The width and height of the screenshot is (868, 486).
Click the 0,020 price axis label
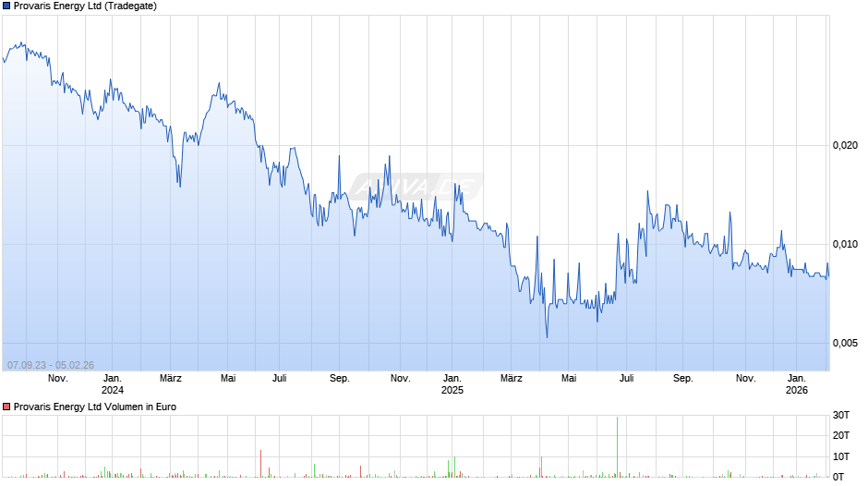845,145
